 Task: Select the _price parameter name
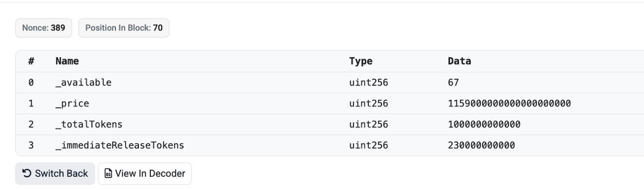click(x=72, y=104)
